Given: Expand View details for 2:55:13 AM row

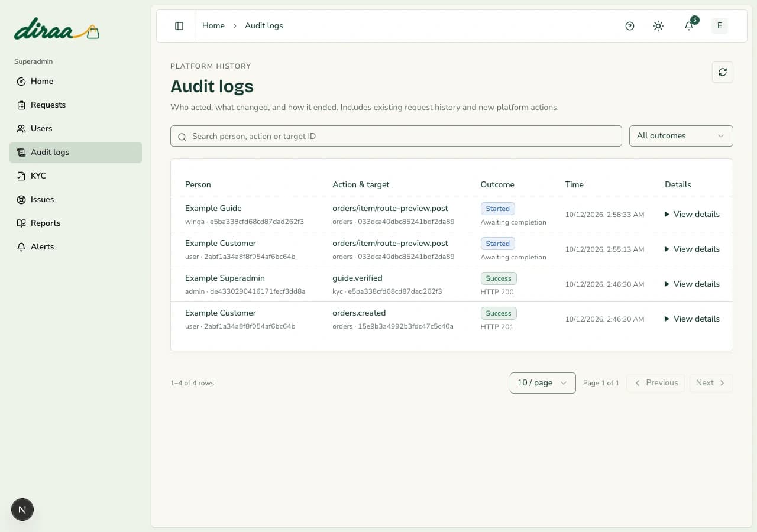Looking at the screenshot, I should point(692,249).
